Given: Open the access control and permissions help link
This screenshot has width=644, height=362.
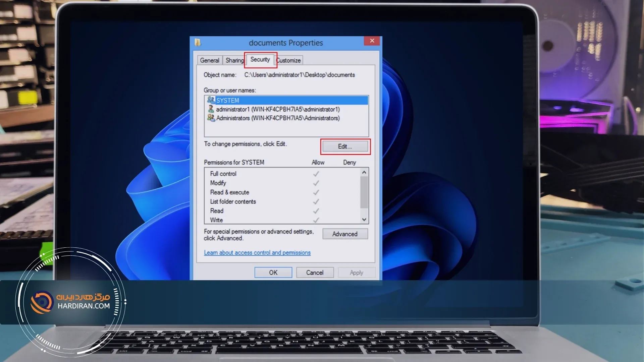Looking at the screenshot, I should pyautogui.click(x=257, y=252).
